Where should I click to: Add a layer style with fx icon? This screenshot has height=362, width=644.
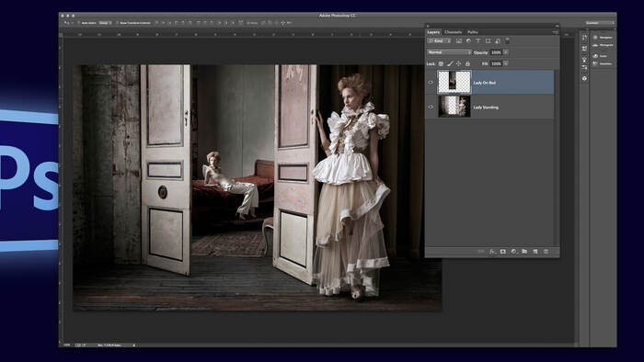click(x=492, y=252)
